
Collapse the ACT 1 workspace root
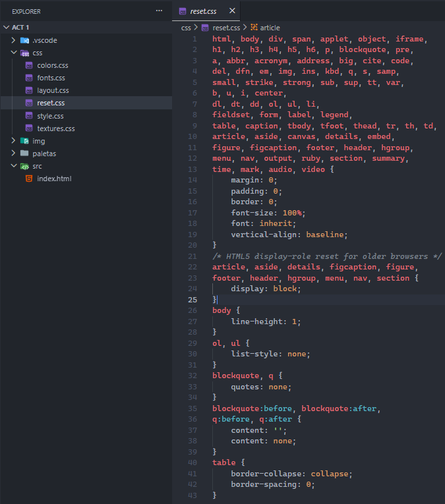(x=7, y=28)
